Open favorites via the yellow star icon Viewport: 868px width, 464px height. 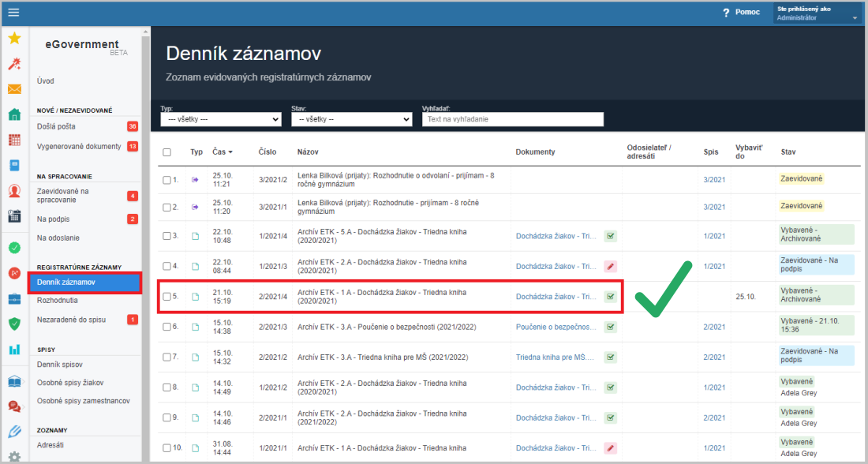pyautogui.click(x=14, y=38)
